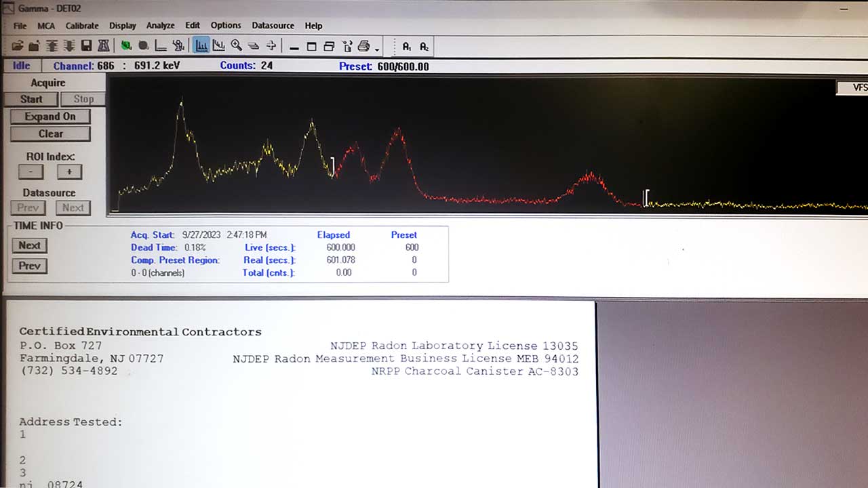Click the upward arrows toolbar icon
Image resolution: width=868 pixels, height=488 pixels.
[x=52, y=46]
